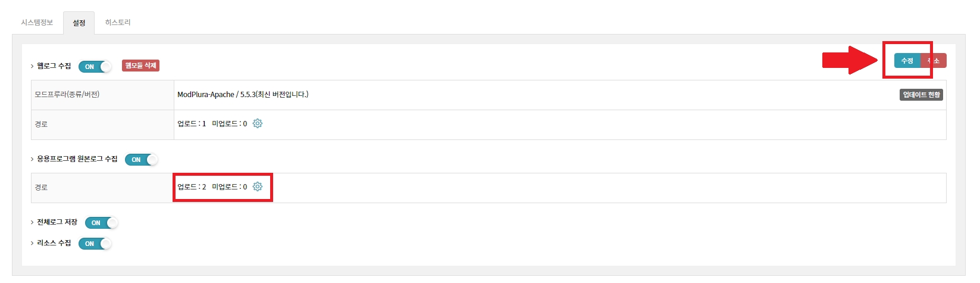Toggle the 응용프로그램 원본로그 수집 switch
The height and width of the screenshot is (283, 980).
tap(142, 160)
